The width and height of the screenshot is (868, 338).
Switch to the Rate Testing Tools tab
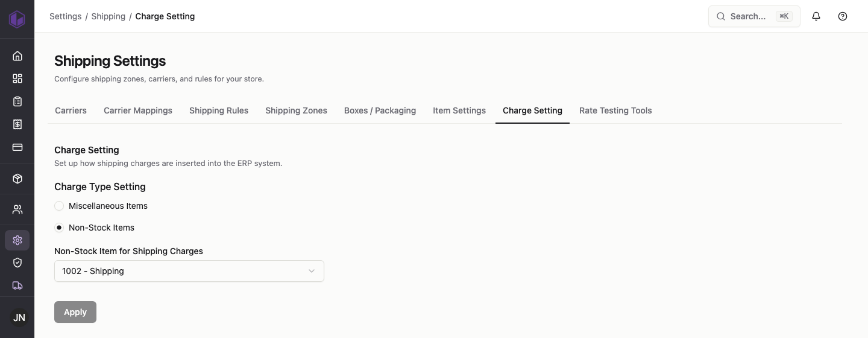[x=615, y=110]
